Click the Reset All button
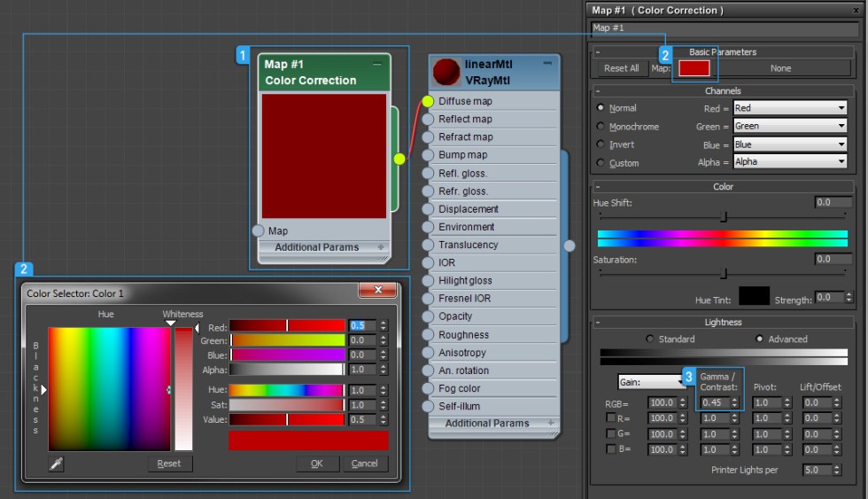This screenshot has width=868, height=499. [x=622, y=68]
